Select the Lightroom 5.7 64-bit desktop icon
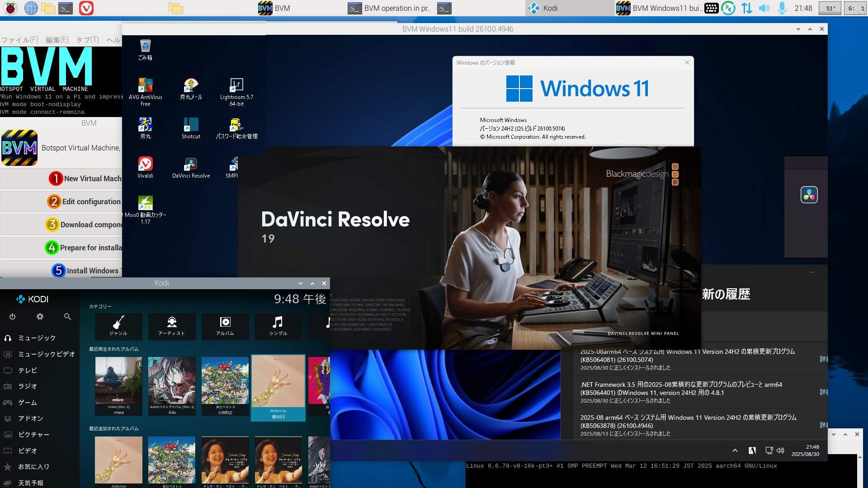The image size is (868, 488). (236, 92)
